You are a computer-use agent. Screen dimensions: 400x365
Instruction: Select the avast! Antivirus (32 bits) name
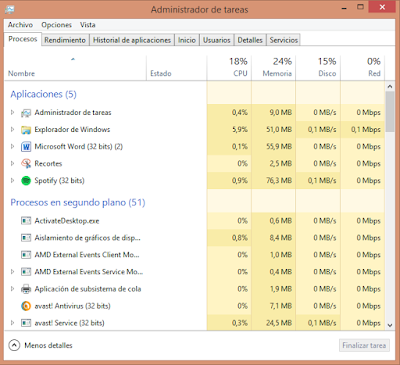72,306
